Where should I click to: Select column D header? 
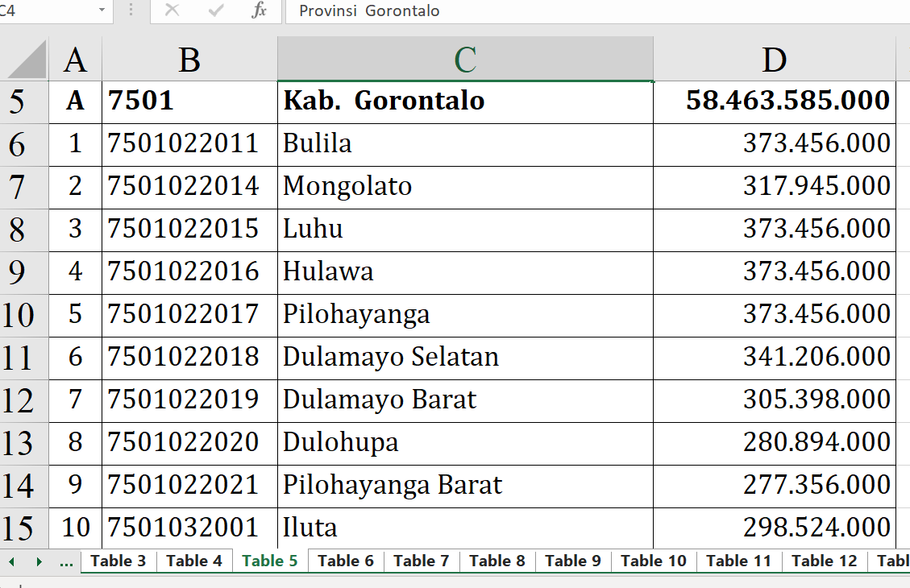(774, 60)
